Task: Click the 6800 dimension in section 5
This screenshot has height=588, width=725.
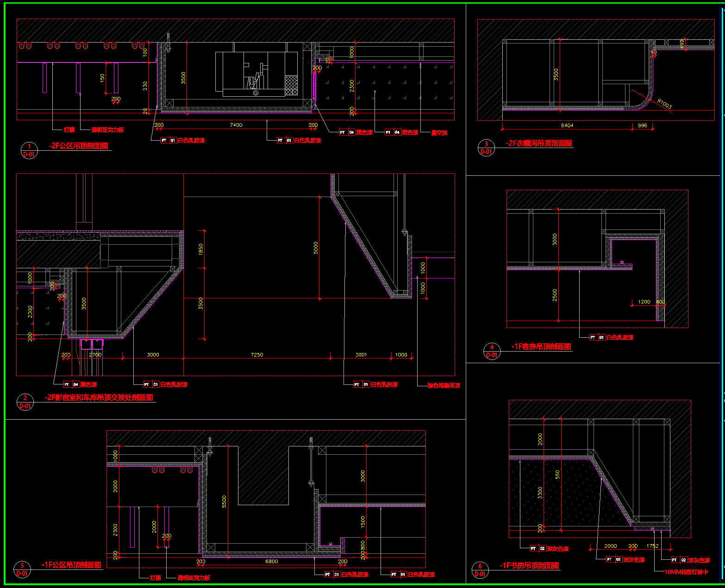Action: coord(271,562)
